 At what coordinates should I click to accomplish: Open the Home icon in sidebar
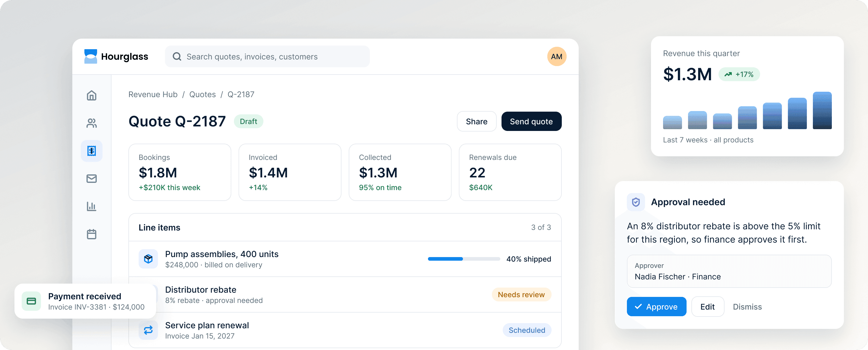point(91,95)
